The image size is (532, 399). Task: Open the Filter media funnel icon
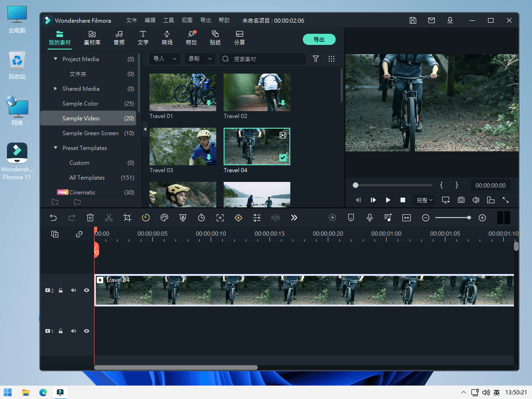click(x=316, y=59)
